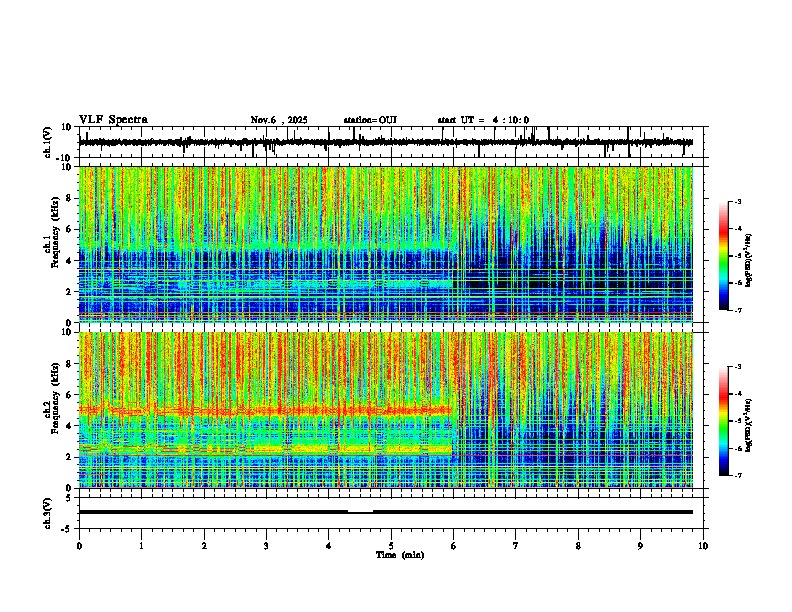
Task: Click the ch.2 color scale bar
Action: (724, 421)
